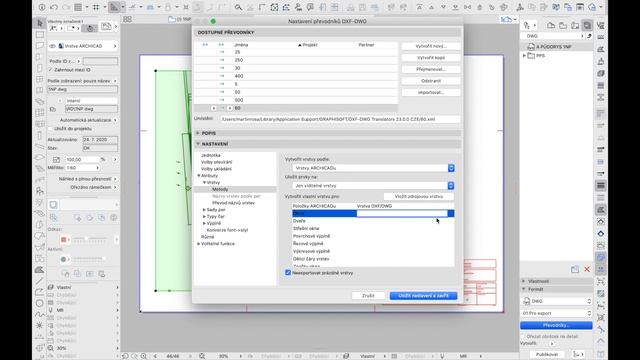Toggle the Zahrnout mezi ID checkbox
Image resolution: width=640 pixels, height=360 pixels.
[51, 70]
